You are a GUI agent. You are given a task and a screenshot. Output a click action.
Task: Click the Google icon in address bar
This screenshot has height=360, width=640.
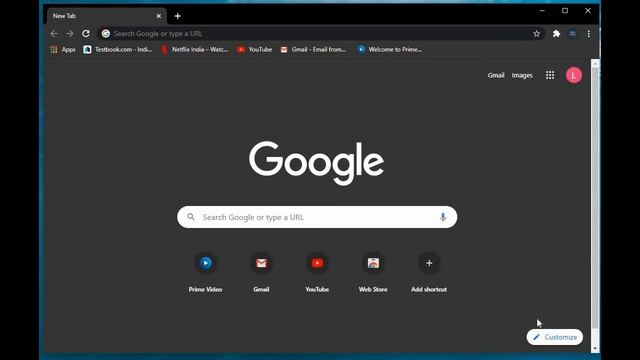click(x=106, y=34)
